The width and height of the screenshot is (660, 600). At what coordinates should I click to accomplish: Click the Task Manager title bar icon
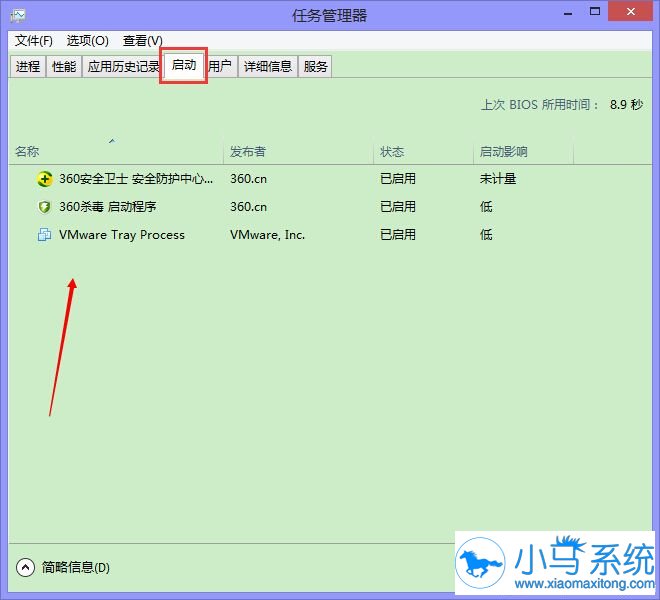click(x=18, y=16)
